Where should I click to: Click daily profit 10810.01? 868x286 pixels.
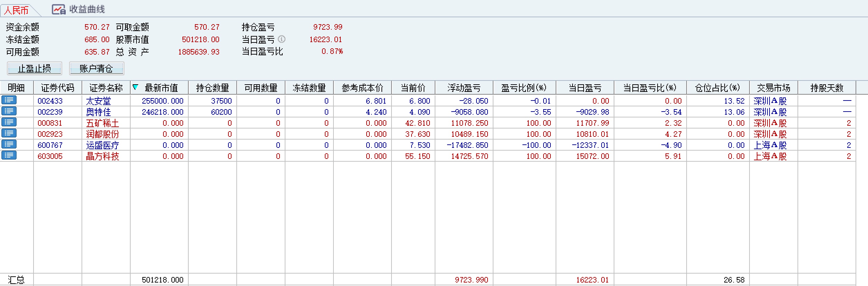pyautogui.click(x=593, y=134)
